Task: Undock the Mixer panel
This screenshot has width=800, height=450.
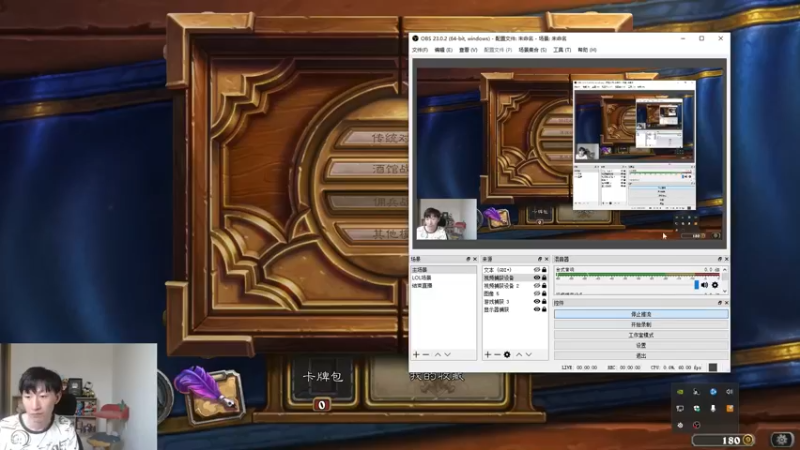Action: tap(720, 259)
